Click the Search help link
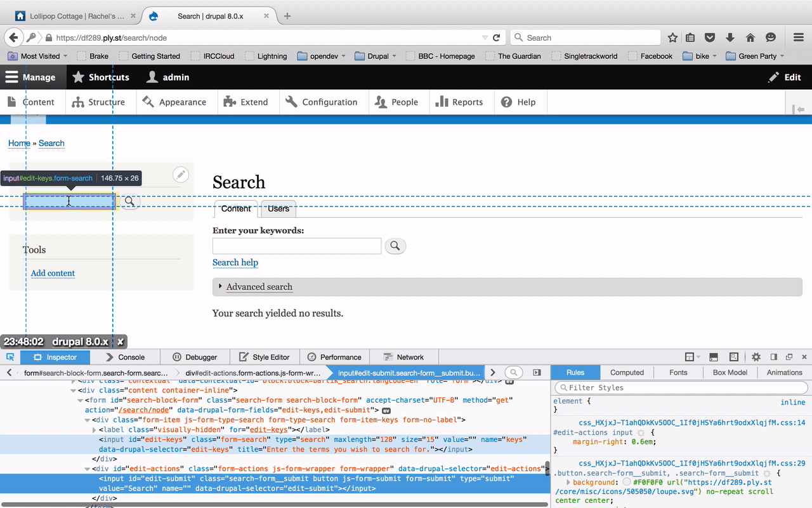 (x=235, y=262)
